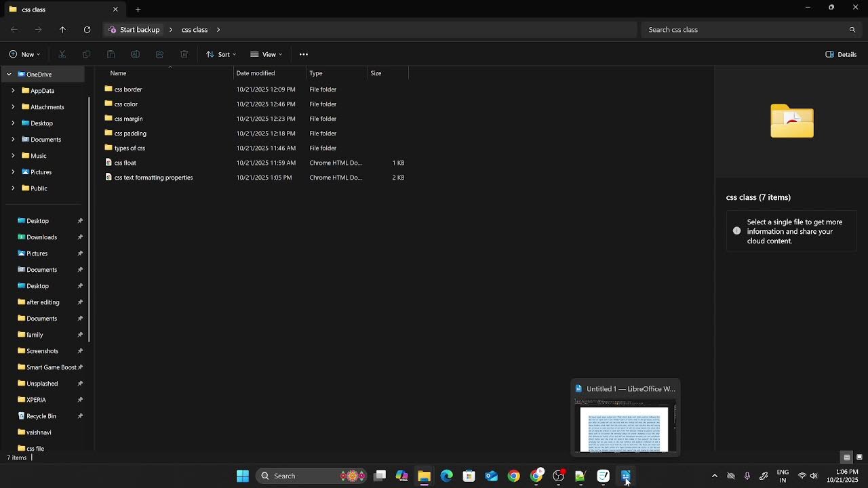Add a new File Explorer tab
Screen dimensions: 868x488
pyautogui.click(x=138, y=9)
